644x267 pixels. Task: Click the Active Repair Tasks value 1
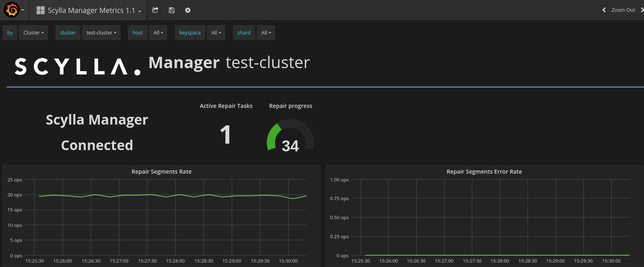tap(225, 135)
